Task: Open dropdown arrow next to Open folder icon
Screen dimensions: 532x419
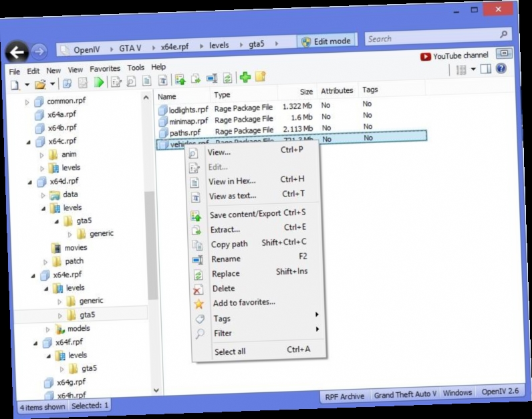Action: pyautogui.click(x=53, y=84)
